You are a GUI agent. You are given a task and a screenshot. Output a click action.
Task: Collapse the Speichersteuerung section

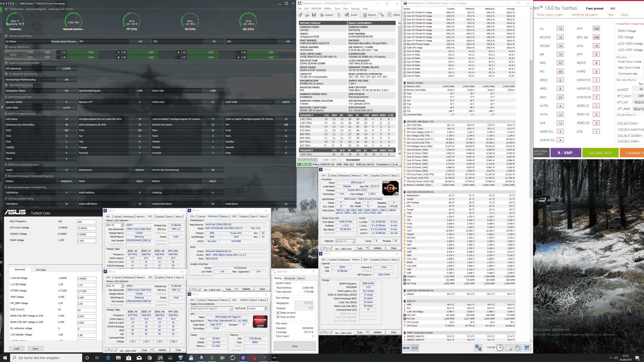point(6,85)
